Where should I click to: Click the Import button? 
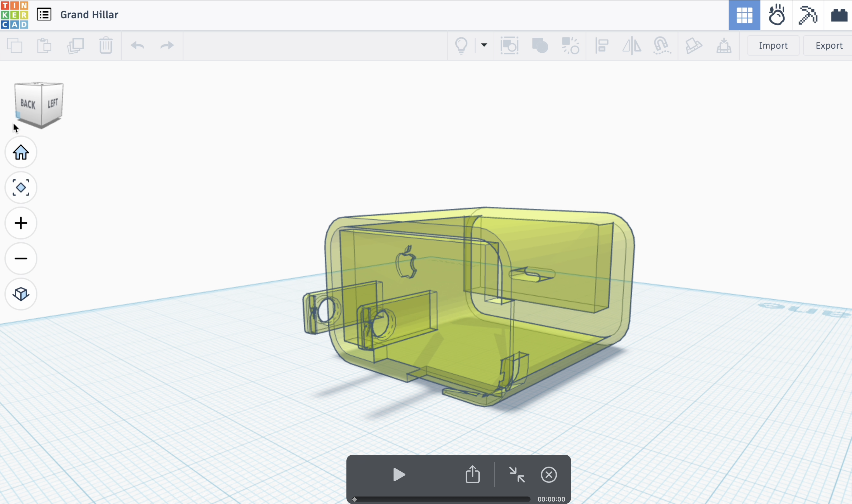[773, 46]
